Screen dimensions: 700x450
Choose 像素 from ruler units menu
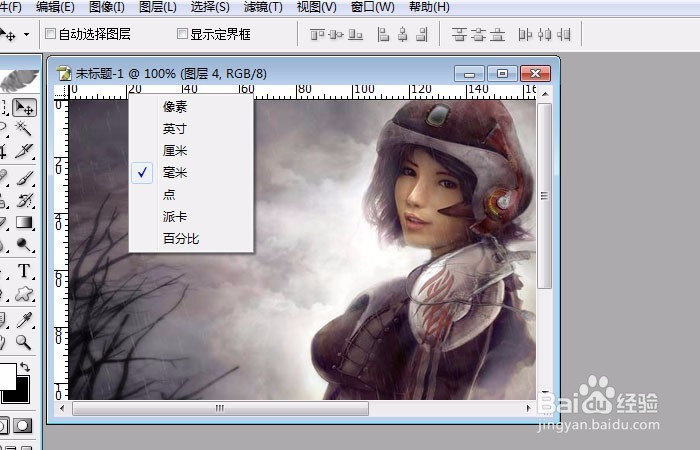coord(191,107)
